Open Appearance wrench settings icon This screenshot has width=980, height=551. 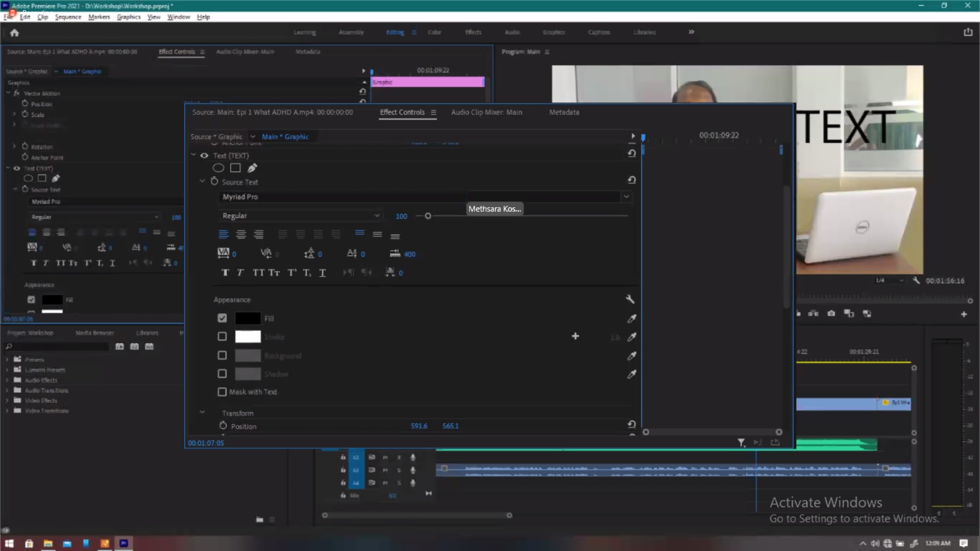pyautogui.click(x=630, y=299)
